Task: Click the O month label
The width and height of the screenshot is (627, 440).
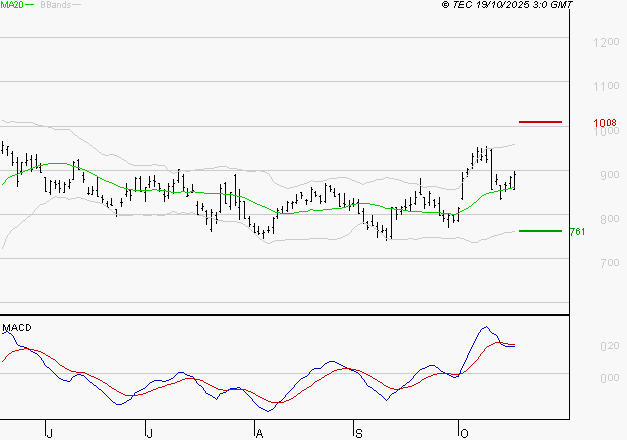Action: tap(464, 434)
